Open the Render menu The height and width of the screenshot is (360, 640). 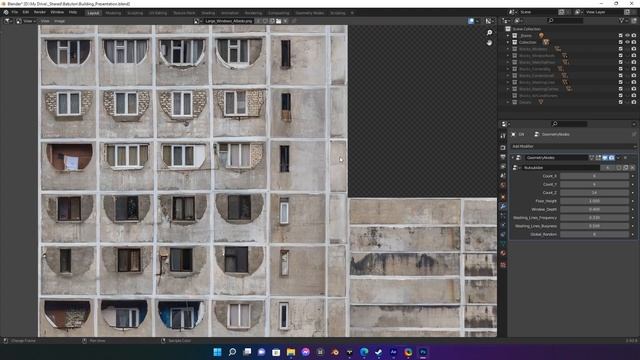pos(40,12)
